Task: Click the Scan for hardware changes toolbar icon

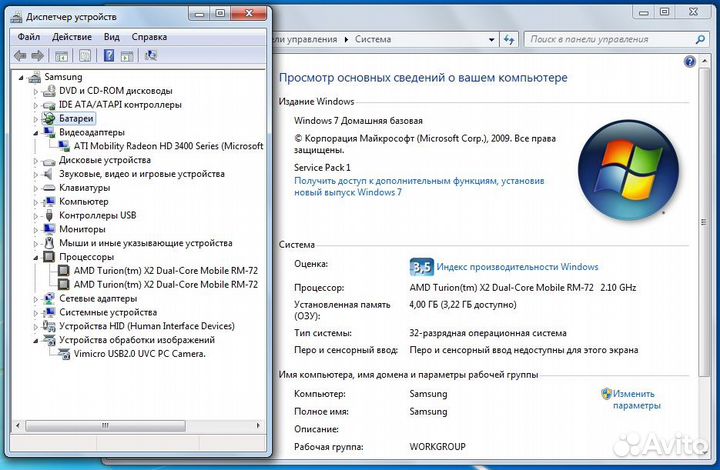Action: (151, 56)
